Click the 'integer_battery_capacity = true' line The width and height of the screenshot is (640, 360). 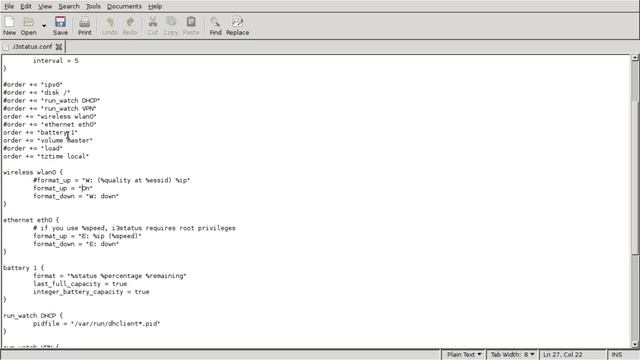pos(91,292)
